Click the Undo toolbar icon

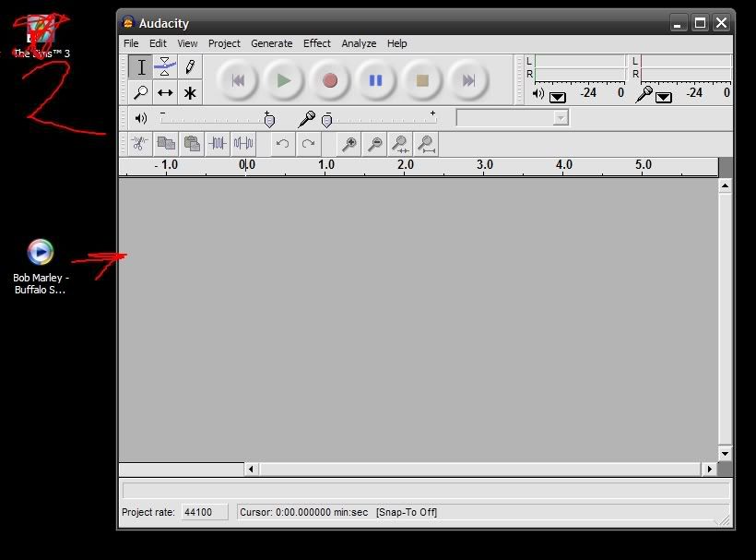point(282,144)
